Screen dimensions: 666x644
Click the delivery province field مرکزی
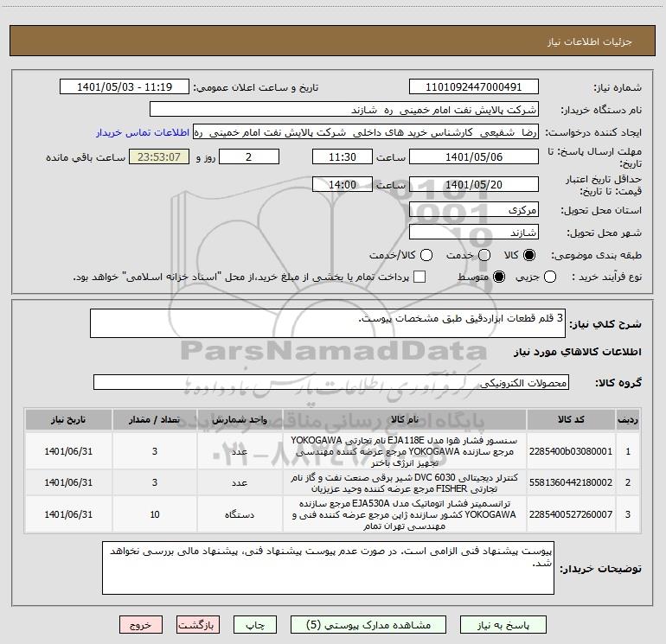point(474,209)
